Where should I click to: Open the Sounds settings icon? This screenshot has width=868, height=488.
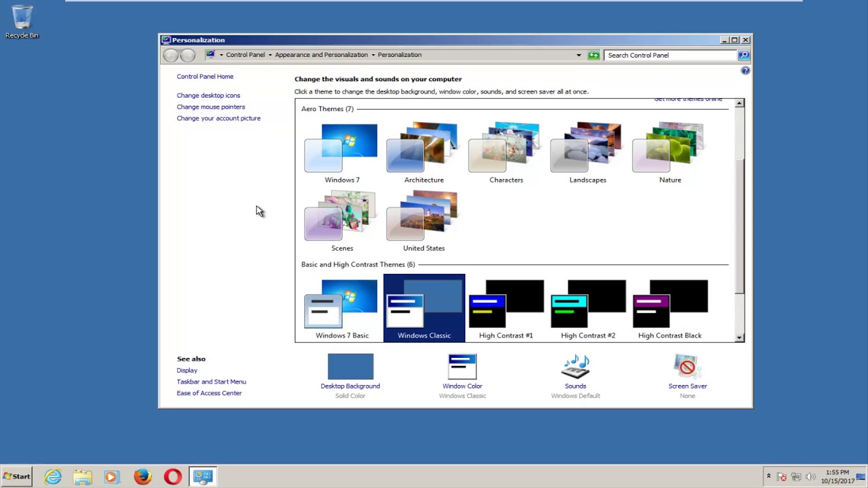coord(575,367)
